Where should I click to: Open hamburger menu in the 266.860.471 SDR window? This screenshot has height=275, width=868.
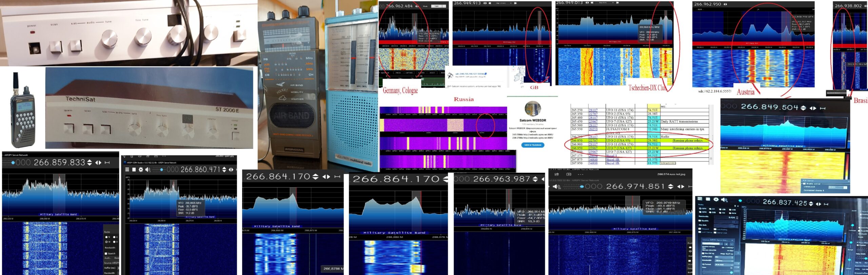tap(127, 170)
